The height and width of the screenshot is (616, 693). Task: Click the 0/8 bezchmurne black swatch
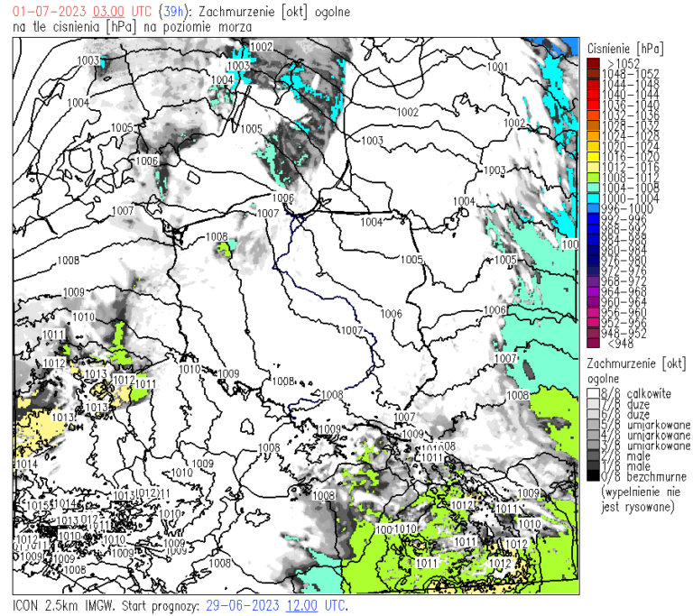tap(592, 476)
